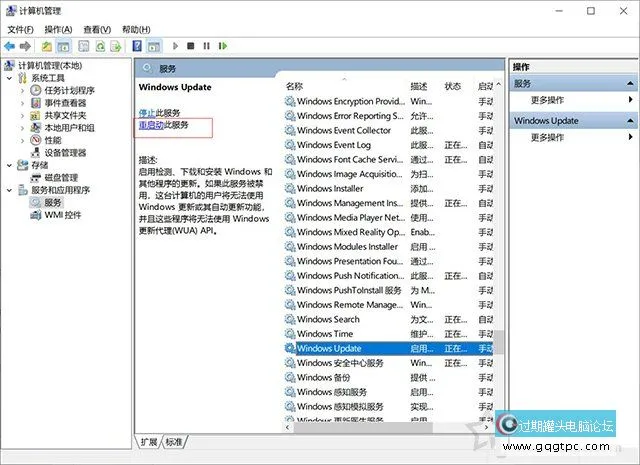Image resolution: width=640 pixels, height=465 pixels.
Task: Select the Windows 备份 service row
Action: coord(389,377)
